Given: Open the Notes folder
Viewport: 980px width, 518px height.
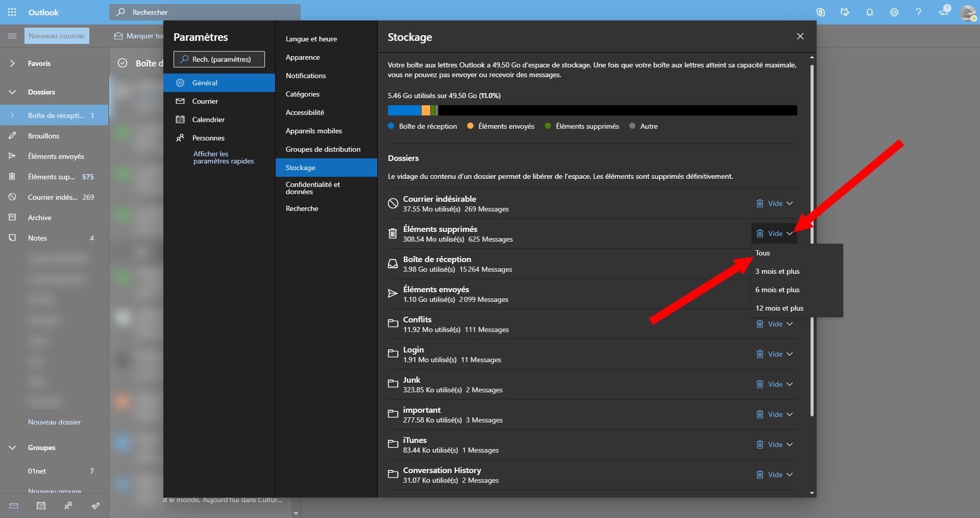Looking at the screenshot, I should coord(54,238).
